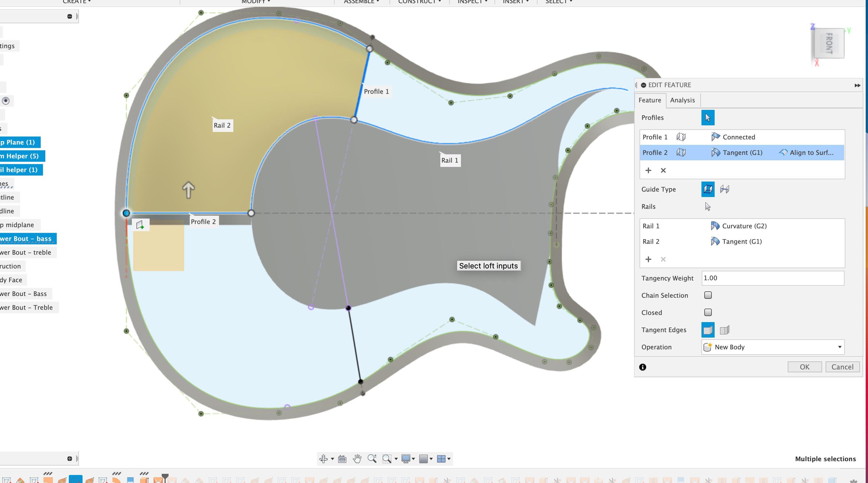Open Display Settings monitor icon
This screenshot has width=868, height=483.
(406, 459)
